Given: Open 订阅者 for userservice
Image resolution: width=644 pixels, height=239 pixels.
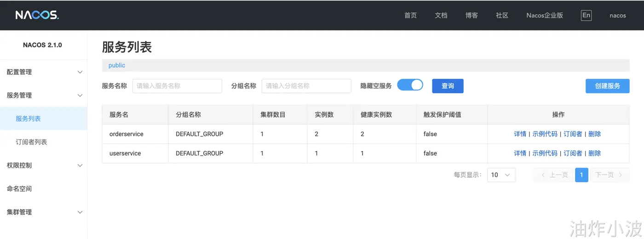Looking at the screenshot, I should pyautogui.click(x=573, y=153).
